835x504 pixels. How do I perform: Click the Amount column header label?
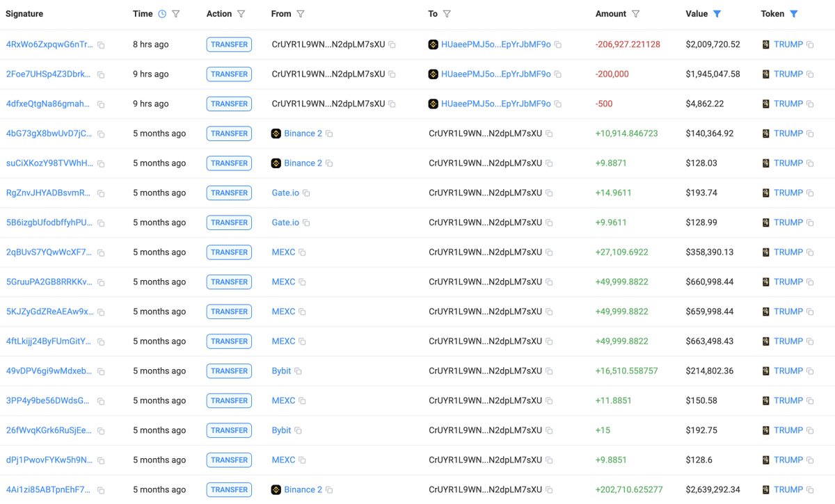(611, 14)
